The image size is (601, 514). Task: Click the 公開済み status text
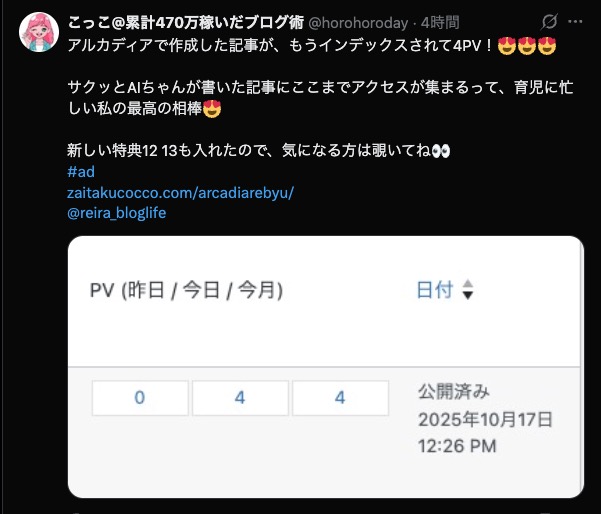[x=453, y=390]
